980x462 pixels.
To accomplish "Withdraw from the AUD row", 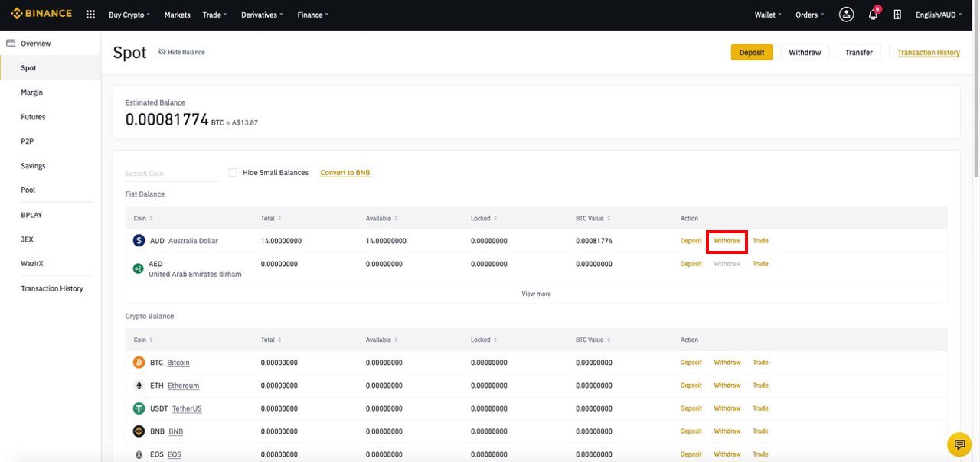I will click(x=727, y=241).
